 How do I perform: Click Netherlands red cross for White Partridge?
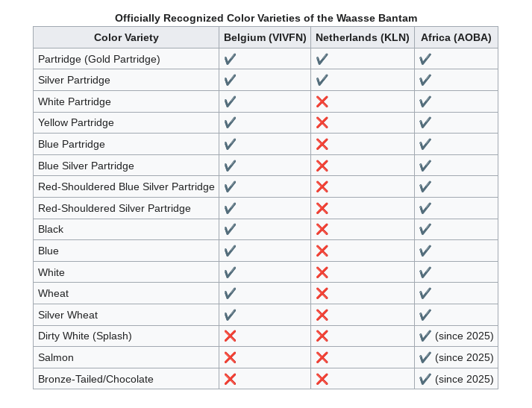point(322,101)
